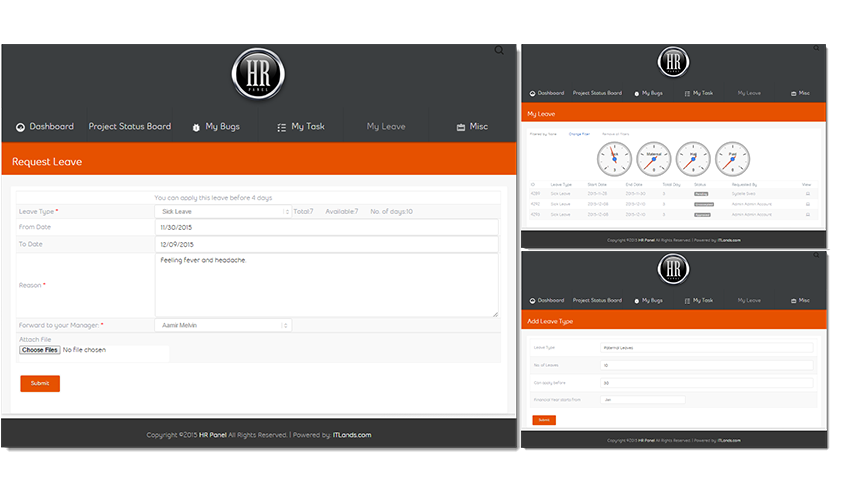861x485 pixels.
Task: Click the Can apply before field
Action: pos(707,383)
